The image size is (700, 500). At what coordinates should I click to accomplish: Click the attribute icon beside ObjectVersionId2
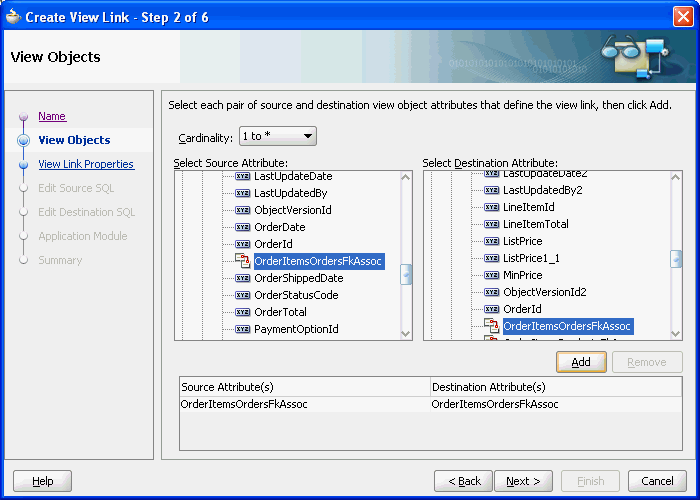pos(492,292)
